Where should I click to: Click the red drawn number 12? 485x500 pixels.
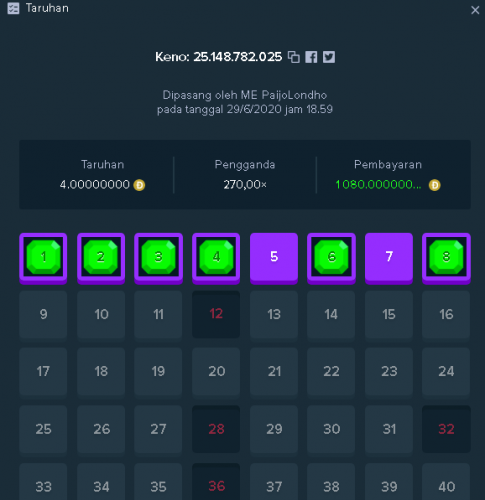pos(216,314)
